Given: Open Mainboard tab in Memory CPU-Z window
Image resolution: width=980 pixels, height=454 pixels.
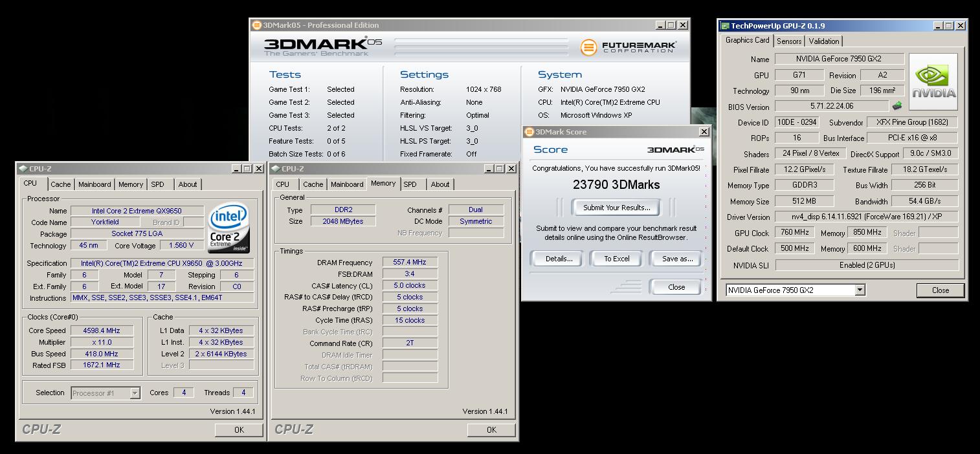Looking at the screenshot, I should tap(347, 184).
